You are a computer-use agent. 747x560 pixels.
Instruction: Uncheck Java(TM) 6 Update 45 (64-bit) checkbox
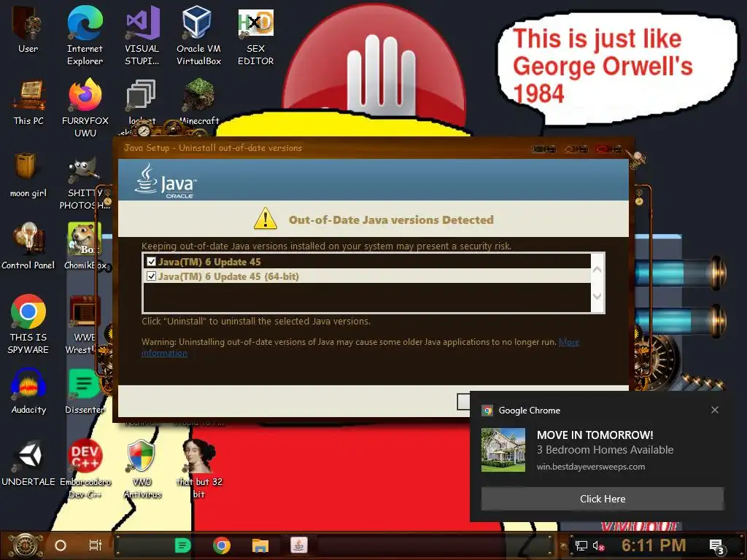click(152, 276)
